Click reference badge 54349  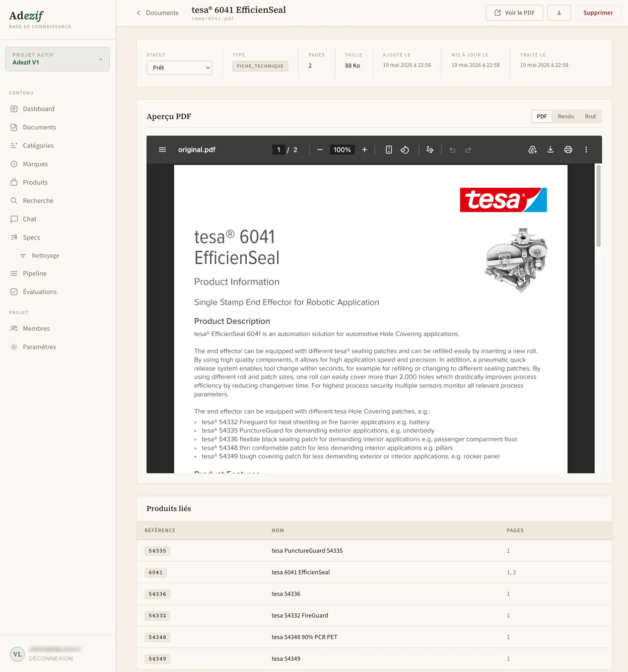point(157,659)
